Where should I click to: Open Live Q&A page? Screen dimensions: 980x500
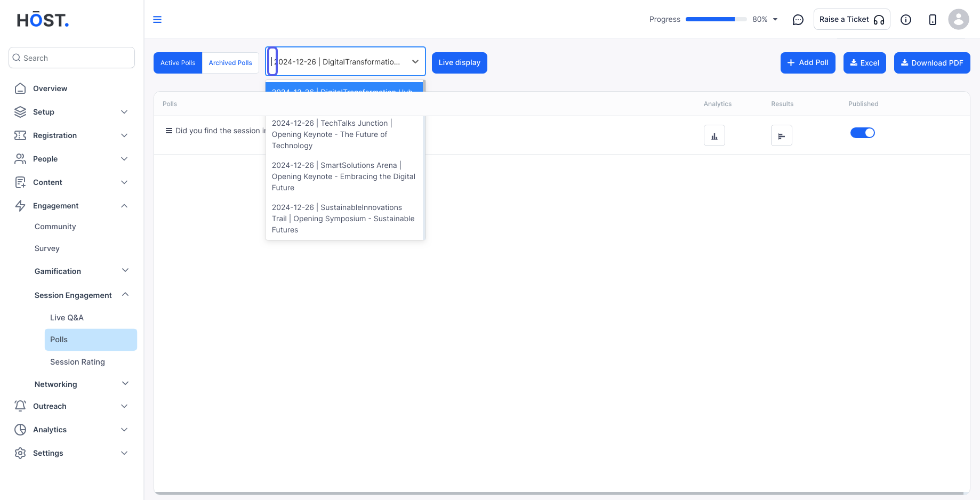67,318
